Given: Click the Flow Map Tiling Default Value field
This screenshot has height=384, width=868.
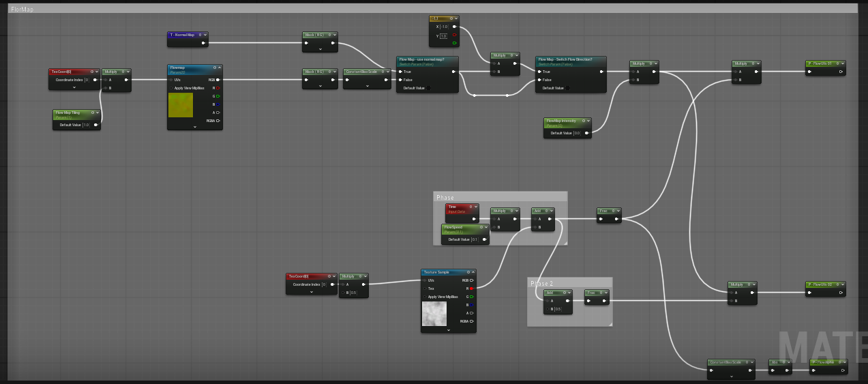Looking at the screenshot, I should tap(87, 125).
